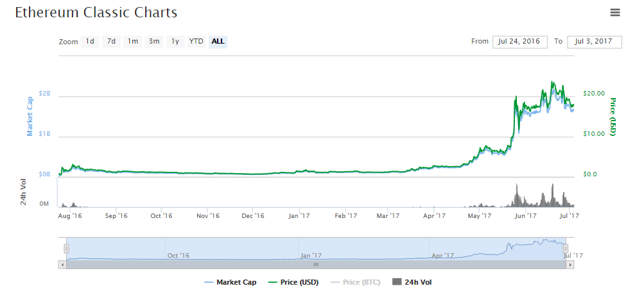644x293 pixels.
Task: Click the $10.00 price axis label
Action: click(594, 134)
